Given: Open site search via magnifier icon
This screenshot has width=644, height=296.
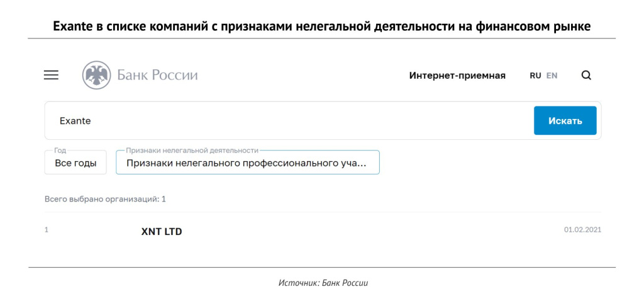Looking at the screenshot, I should pos(586,76).
